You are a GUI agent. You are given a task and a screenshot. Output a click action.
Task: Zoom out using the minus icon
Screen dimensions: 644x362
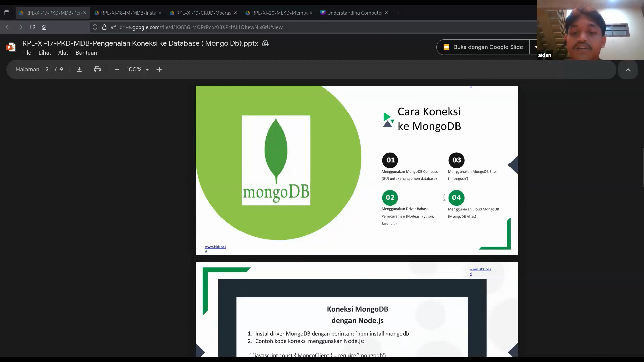(x=117, y=69)
